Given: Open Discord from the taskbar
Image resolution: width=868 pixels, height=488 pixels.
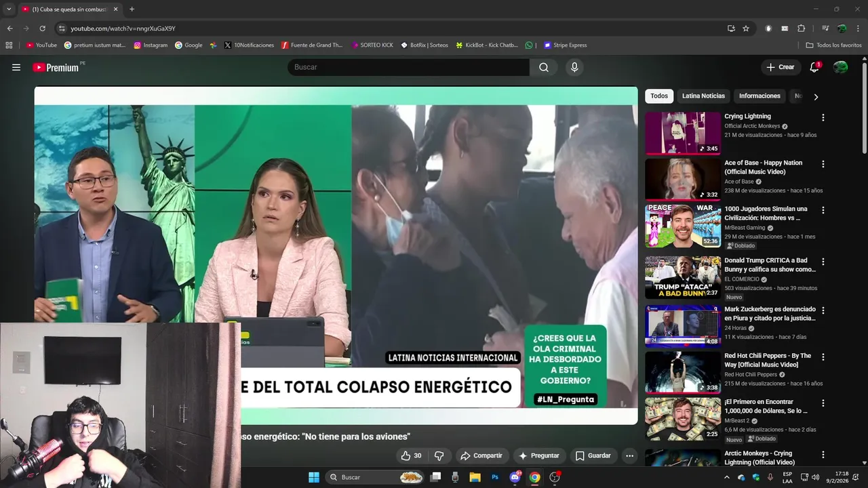Looking at the screenshot, I should [x=515, y=477].
